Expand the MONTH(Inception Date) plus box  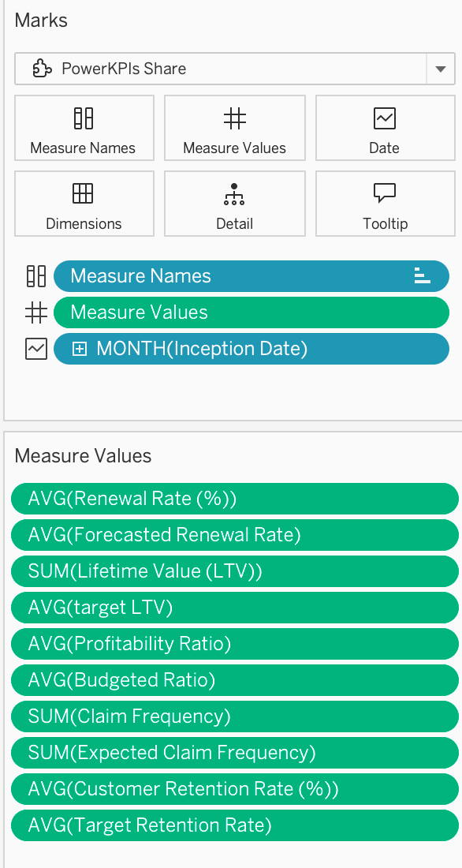pyautogui.click(x=80, y=349)
